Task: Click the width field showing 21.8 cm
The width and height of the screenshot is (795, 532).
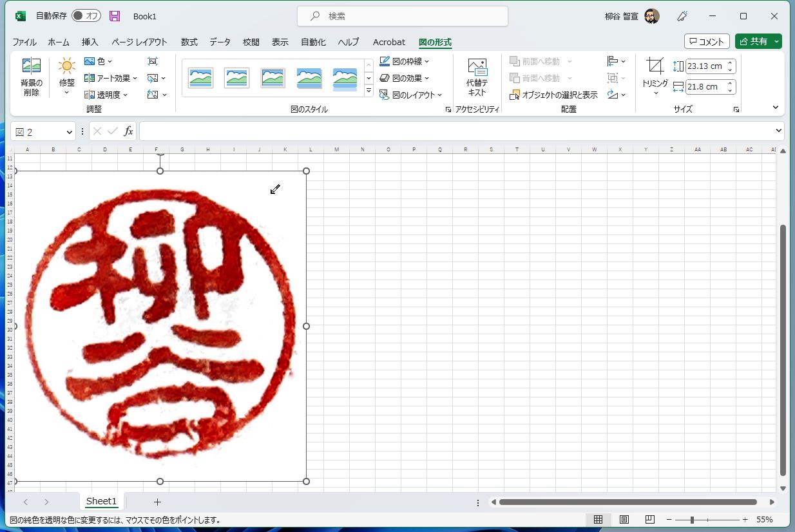Action: [705, 86]
